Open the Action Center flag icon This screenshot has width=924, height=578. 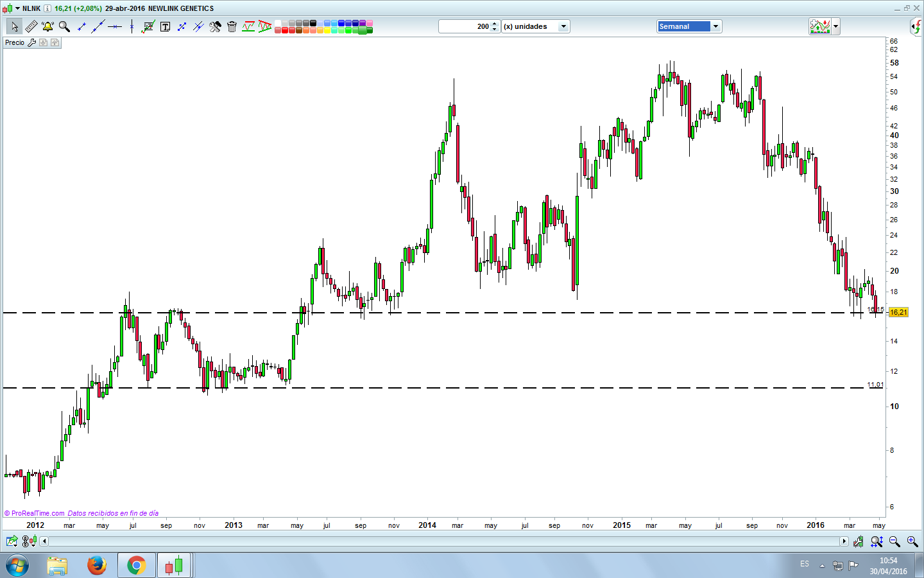(853, 566)
